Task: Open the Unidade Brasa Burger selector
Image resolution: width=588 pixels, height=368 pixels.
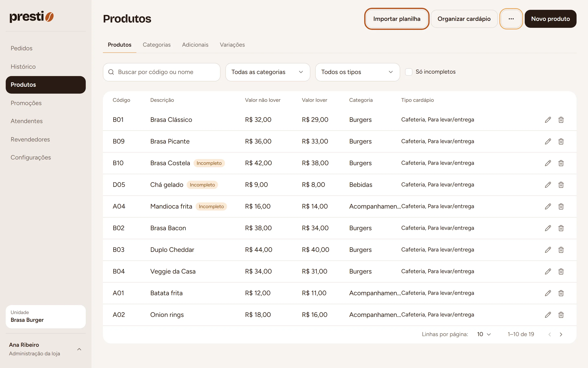Action: 46,316
